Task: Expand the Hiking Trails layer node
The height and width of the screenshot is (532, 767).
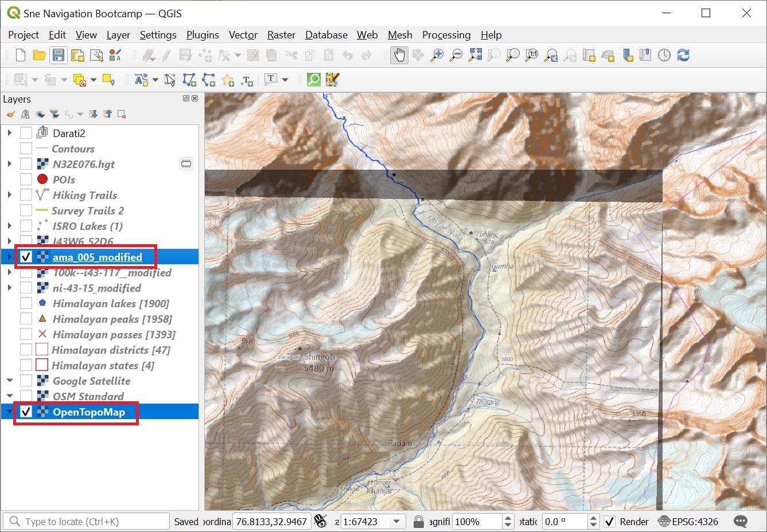Action: [9, 195]
